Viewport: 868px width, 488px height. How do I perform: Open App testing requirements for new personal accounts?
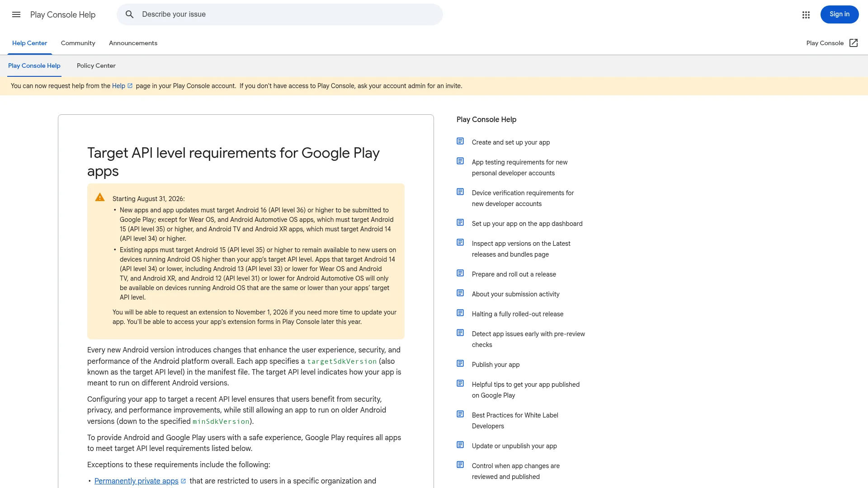click(520, 168)
